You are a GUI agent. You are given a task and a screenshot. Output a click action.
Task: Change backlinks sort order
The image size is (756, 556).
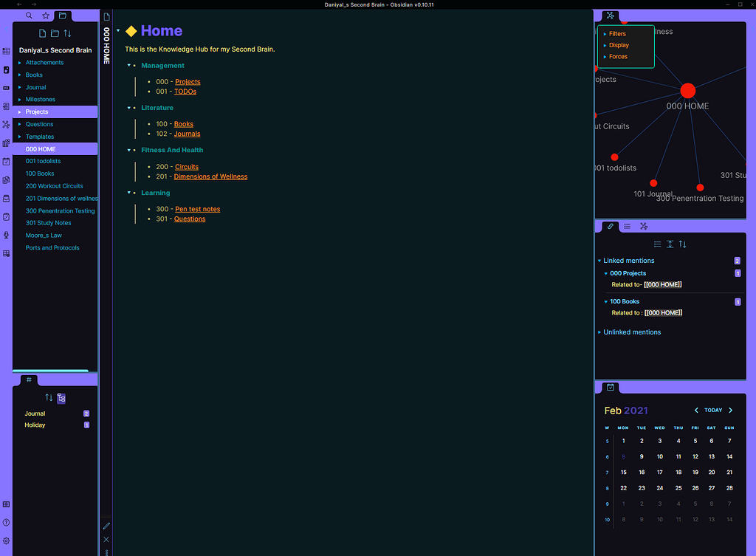[x=683, y=244]
